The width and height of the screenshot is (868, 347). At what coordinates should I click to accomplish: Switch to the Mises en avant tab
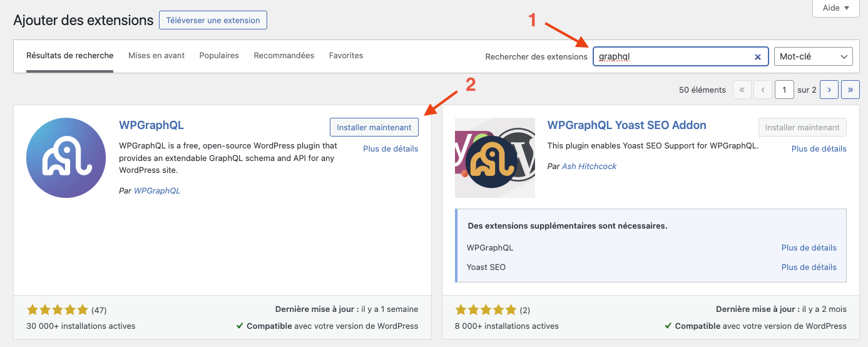156,56
